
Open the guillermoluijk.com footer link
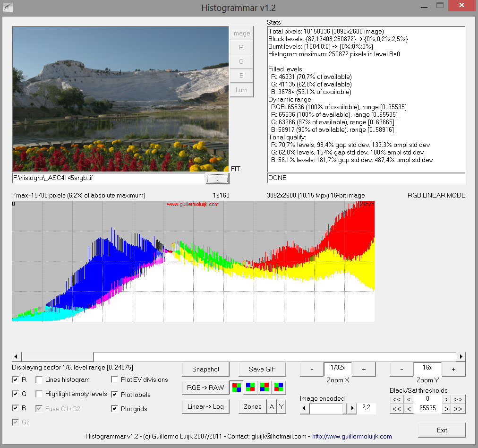pyautogui.click(x=352, y=436)
